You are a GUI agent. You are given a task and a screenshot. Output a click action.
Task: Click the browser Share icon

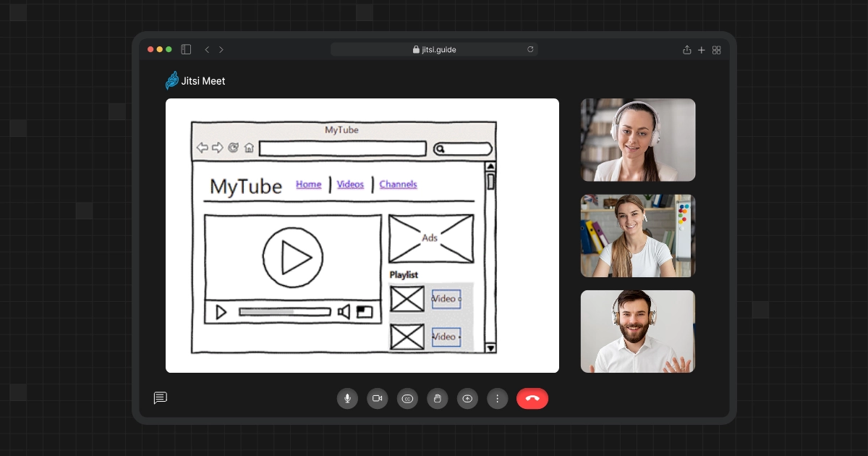[687, 49]
